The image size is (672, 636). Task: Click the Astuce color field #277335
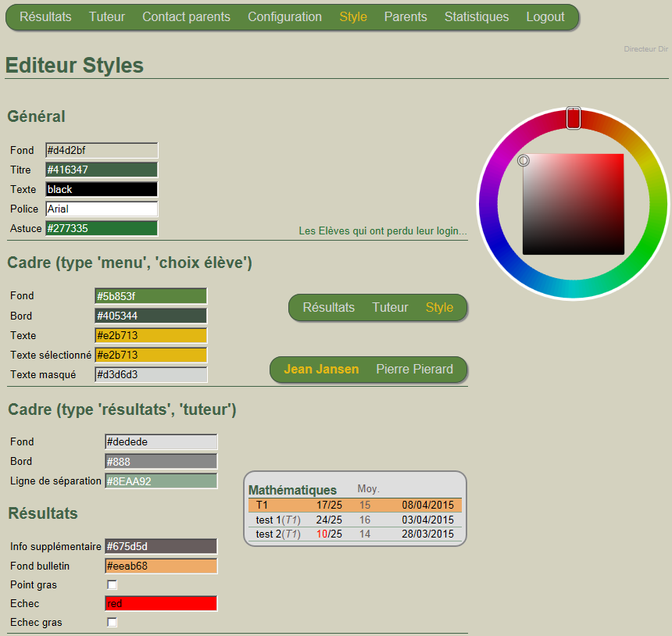click(102, 228)
